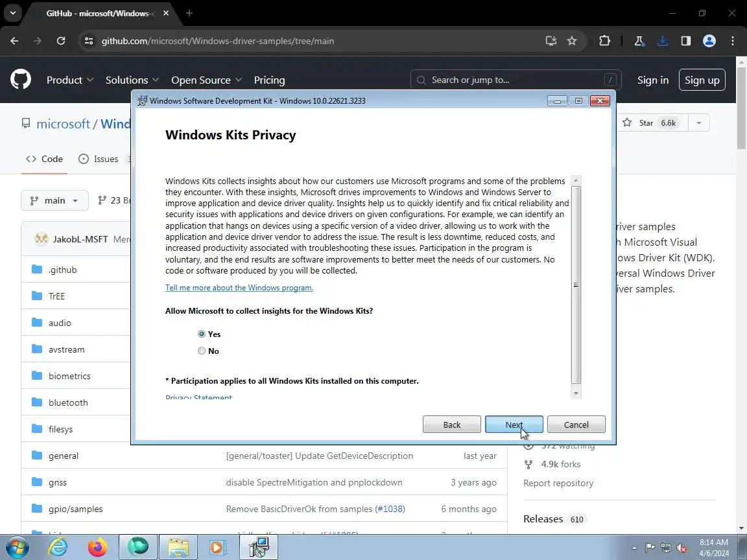Select the Yes radio button

pos(202,334)
